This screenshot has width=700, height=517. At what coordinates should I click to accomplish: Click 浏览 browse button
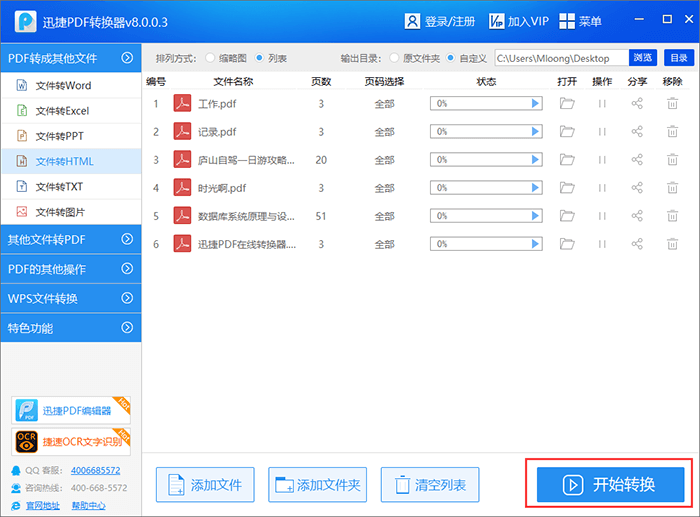(x=643, y=58)
